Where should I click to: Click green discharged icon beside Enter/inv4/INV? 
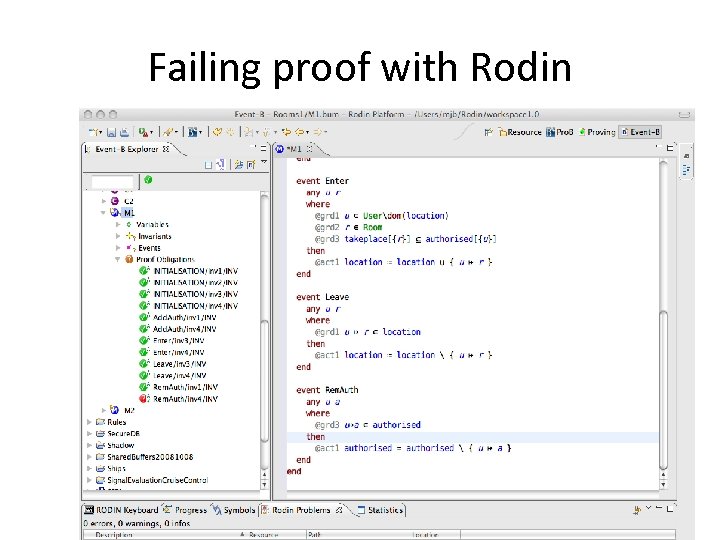[x=145, y=352]
